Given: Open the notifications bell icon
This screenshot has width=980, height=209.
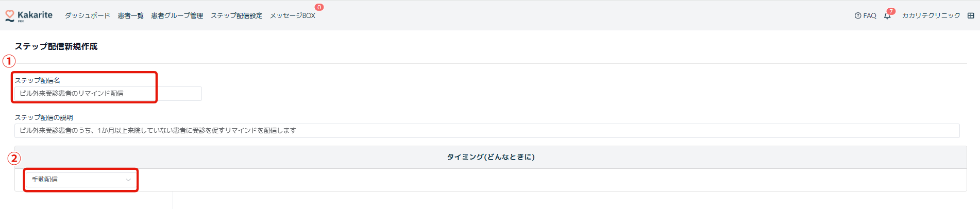Looking at the screenshot, I should (x=887, y=16).
